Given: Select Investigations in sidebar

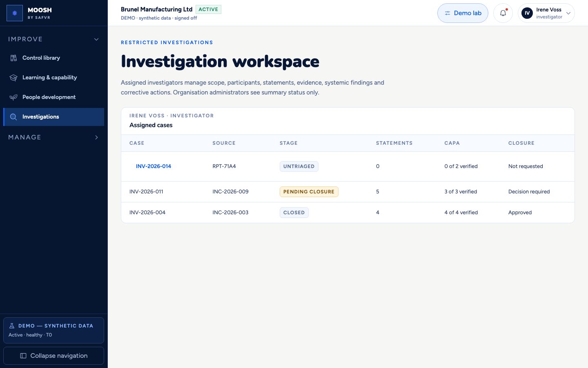Looking at the screenshot, I should (53, 117).
